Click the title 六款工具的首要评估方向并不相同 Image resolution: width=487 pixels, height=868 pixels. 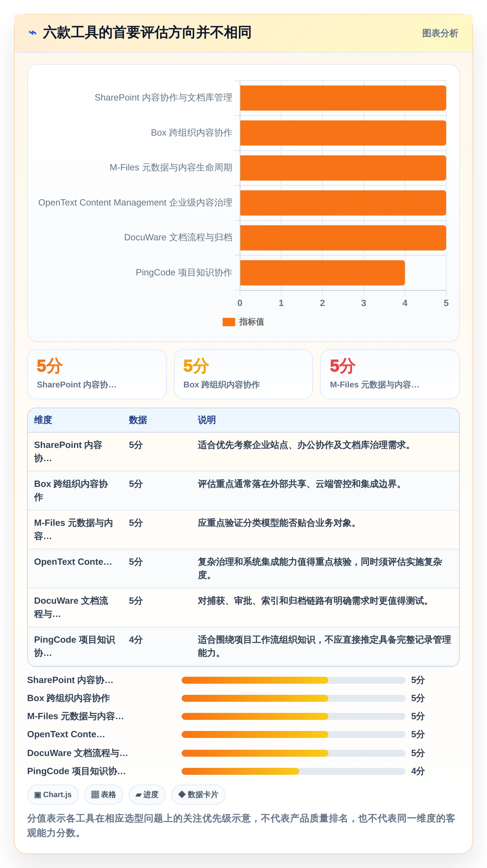coord(147,33)
